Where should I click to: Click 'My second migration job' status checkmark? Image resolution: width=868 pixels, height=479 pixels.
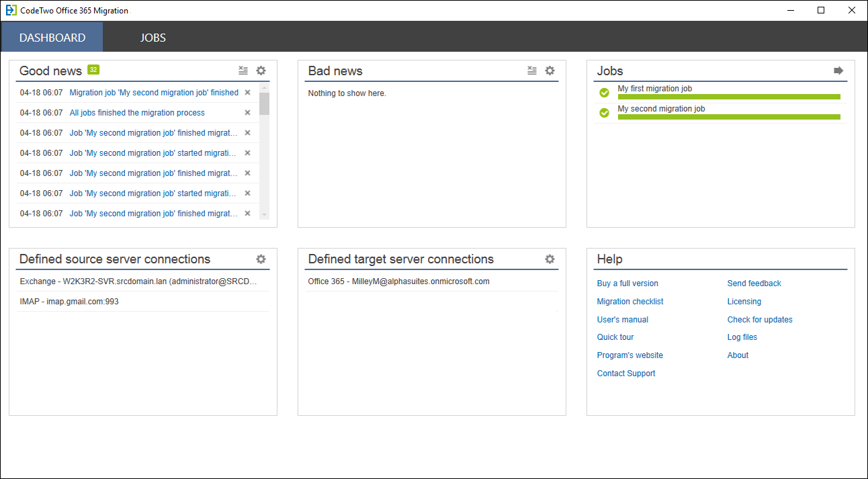(x=604, y=113)
